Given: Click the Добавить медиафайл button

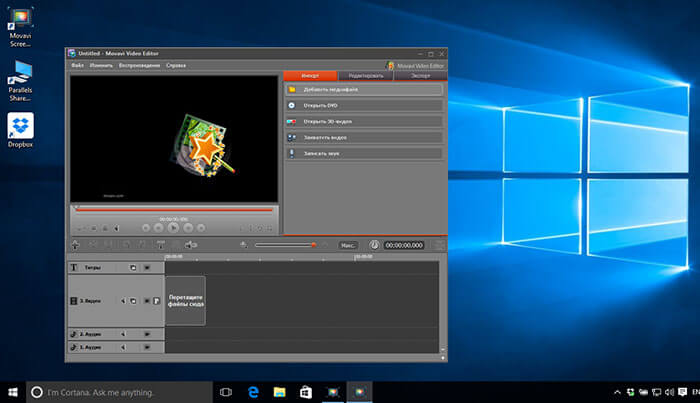Looking at the screenshot, I should pos(364,89).
